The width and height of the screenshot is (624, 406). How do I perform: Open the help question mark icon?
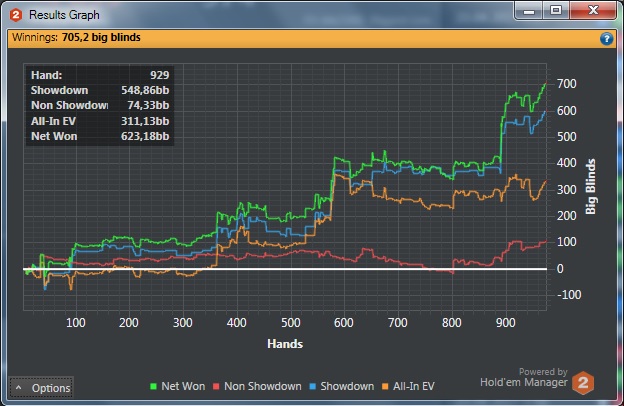(606, 39)
